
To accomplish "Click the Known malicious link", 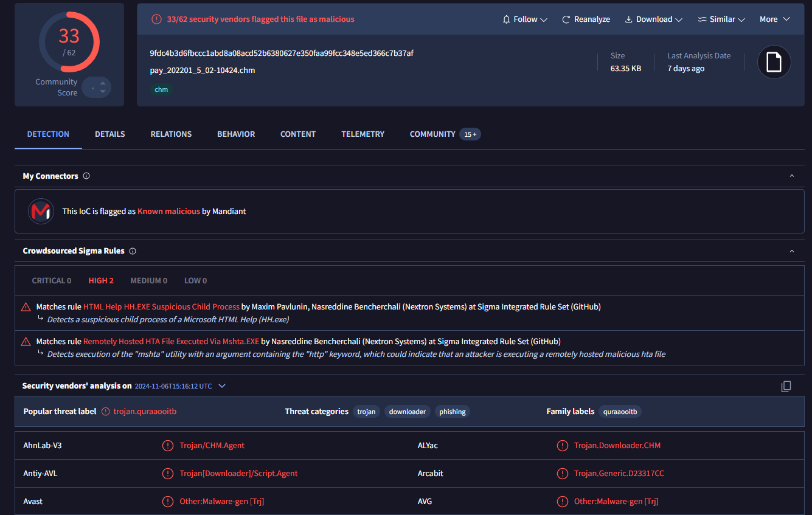I will [168, 212].
